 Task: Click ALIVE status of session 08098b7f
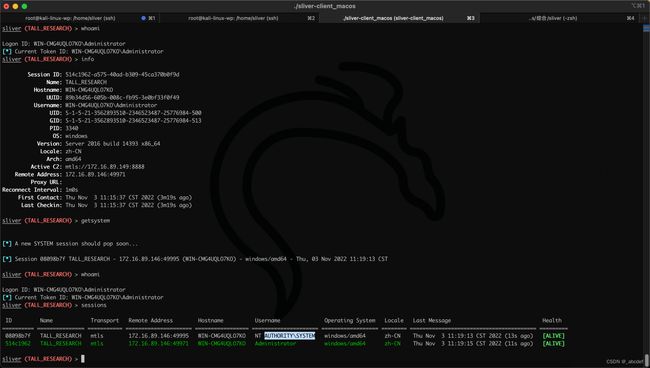point(553,336)
